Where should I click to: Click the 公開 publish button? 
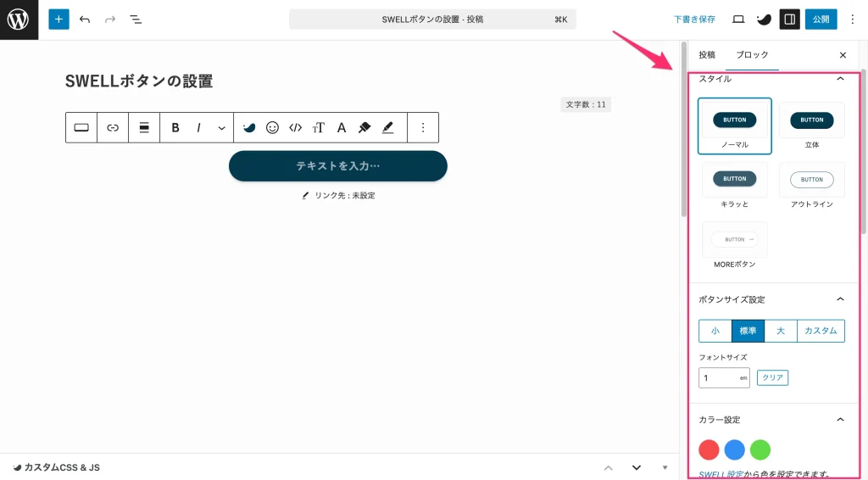[x=821, y=20]
